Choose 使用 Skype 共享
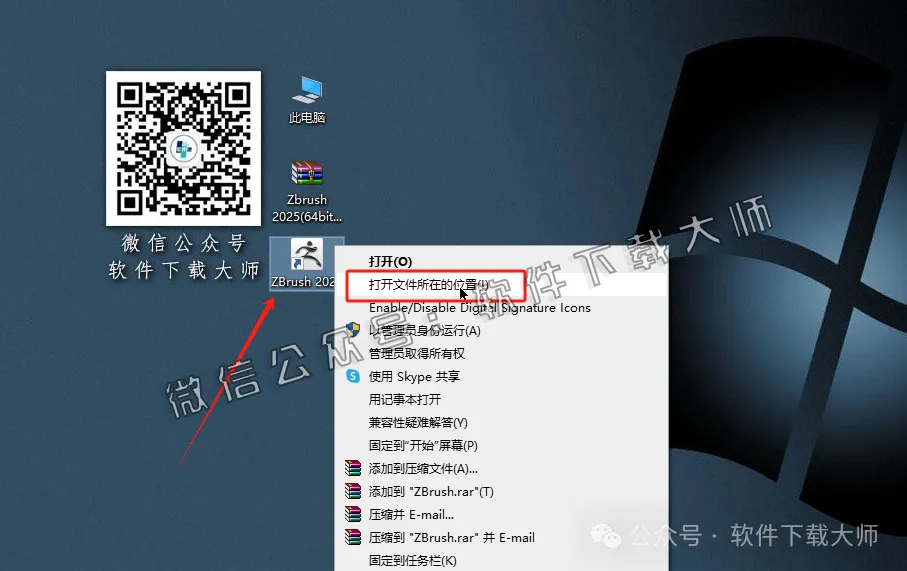The image size is (907, 571). (502, 377)
